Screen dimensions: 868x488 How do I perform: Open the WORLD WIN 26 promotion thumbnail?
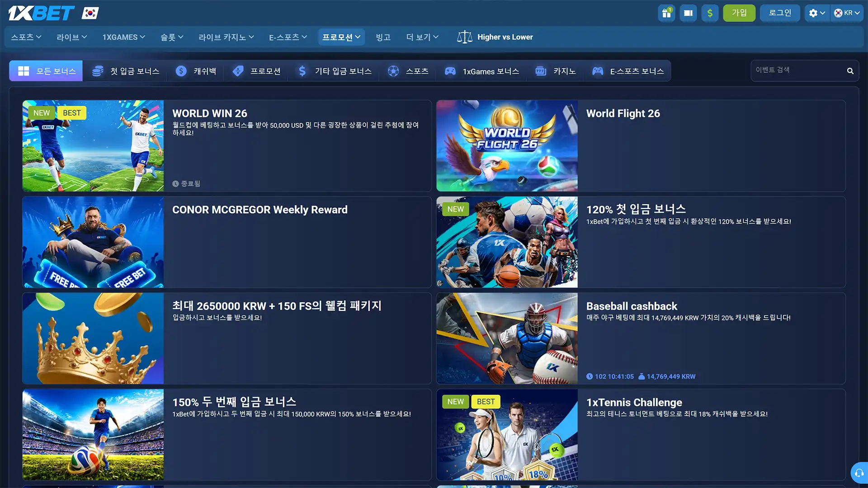tap(93, 145)
